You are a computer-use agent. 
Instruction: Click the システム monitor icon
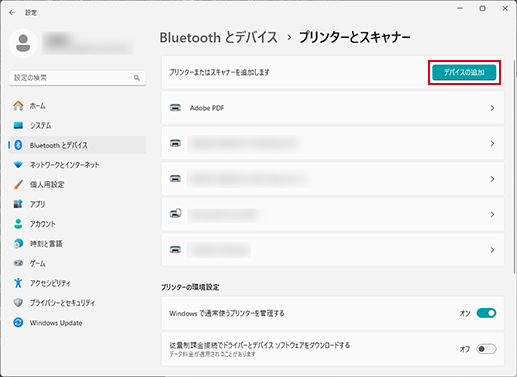point(18,125)
